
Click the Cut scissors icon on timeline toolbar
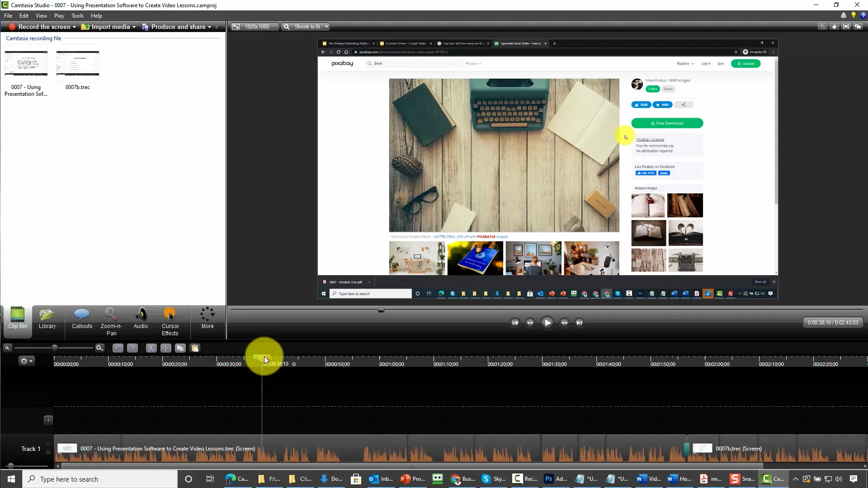151,348
